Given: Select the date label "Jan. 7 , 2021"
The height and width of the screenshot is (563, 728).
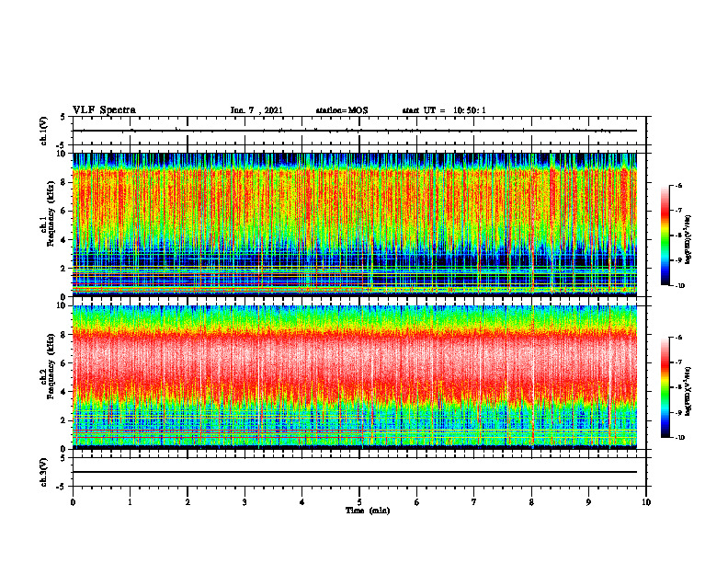Looking at the screenshot, I should [256, 110].
